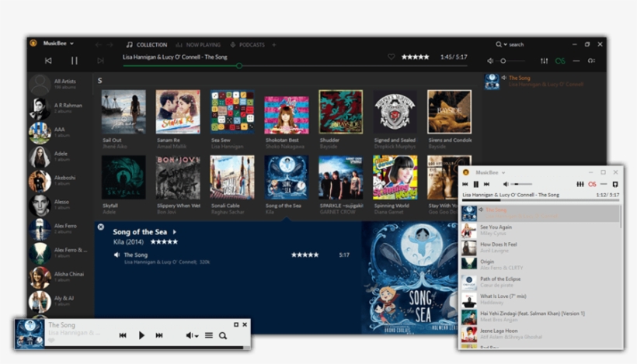Skip to next track in main window
The height and width of the screenshot is (364, 637).
100,61
